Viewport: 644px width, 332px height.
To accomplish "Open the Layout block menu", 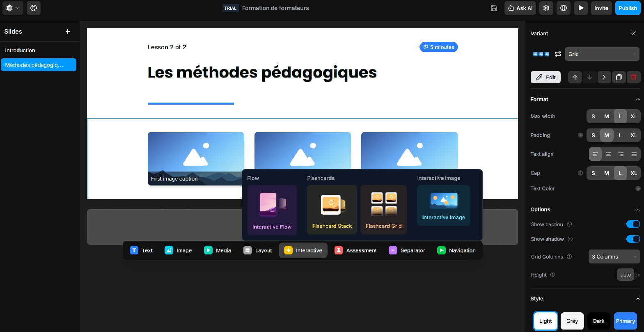I will tap(258, 250).
